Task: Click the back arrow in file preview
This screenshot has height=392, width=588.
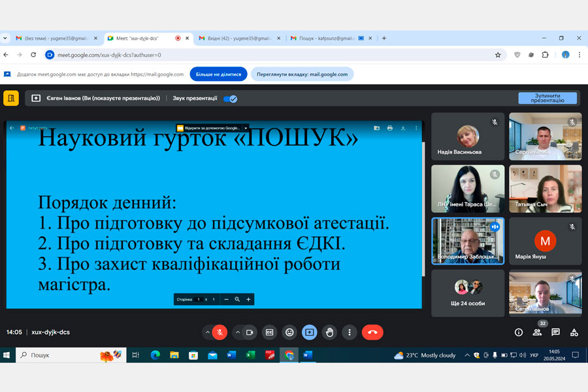Action: 12,128
